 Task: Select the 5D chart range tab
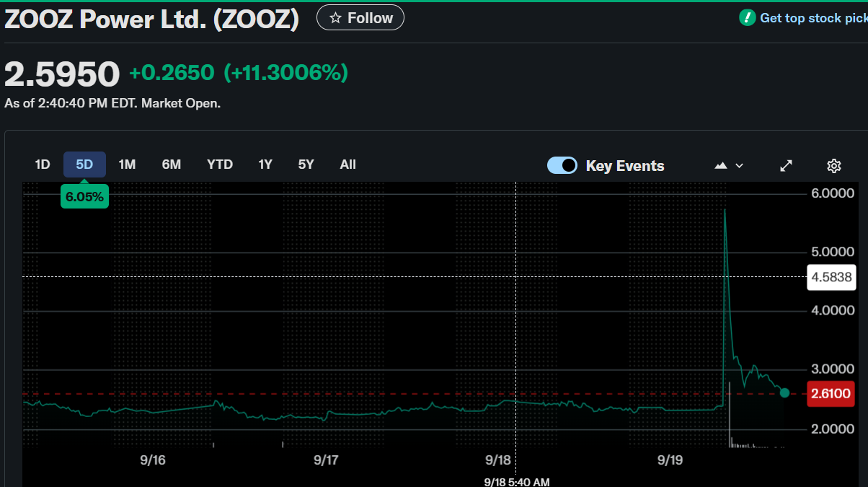point(84,164)
